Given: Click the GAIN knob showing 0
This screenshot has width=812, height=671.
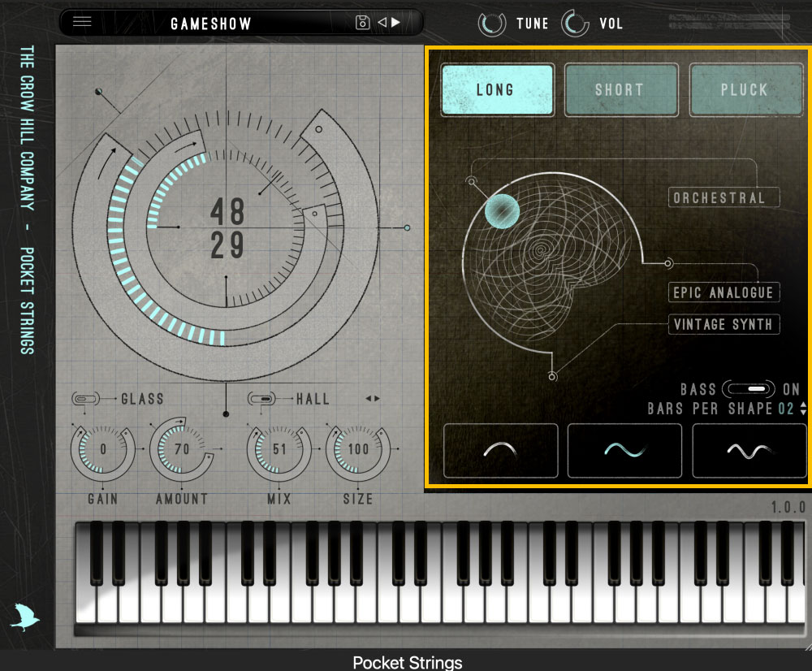Looking at the screenshot, I should click(x=102, y=449).
